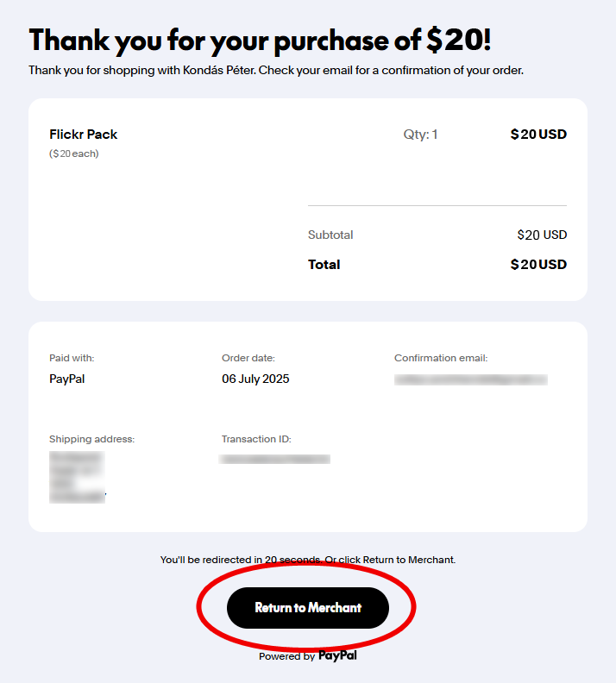Click the PayPal logo below the button
616x683 pixels.
click(337, 656)
